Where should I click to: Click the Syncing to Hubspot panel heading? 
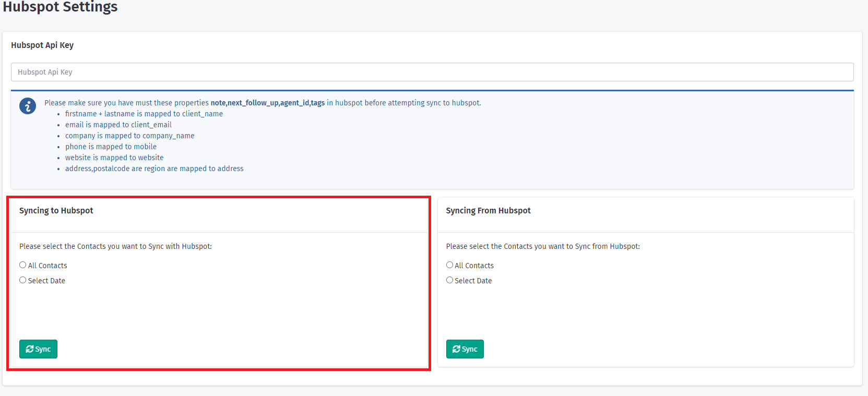click(56, 211)
